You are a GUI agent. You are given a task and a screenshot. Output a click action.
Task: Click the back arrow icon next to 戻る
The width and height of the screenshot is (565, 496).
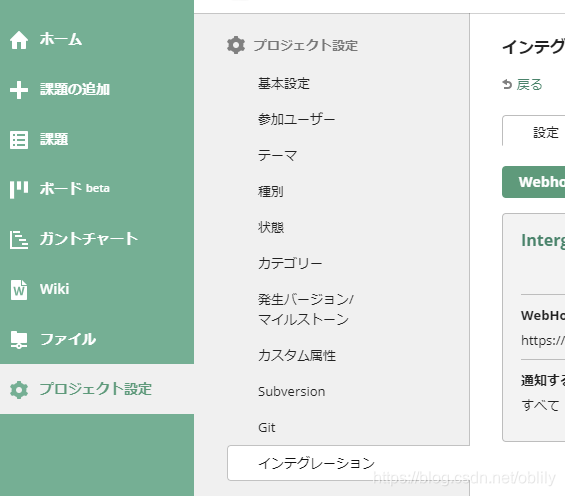click(507, 84)
